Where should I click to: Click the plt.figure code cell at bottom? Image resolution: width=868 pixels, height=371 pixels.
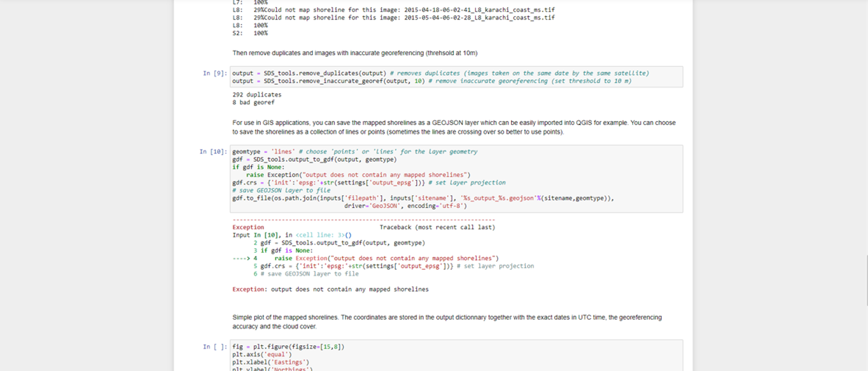tap(456, 355)
